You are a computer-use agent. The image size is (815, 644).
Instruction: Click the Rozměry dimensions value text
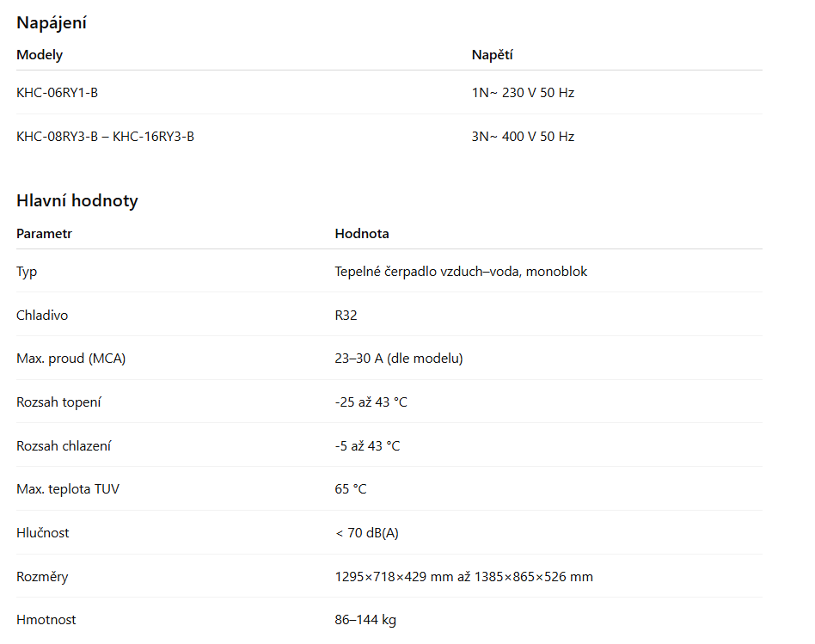(x=463, y=577)
